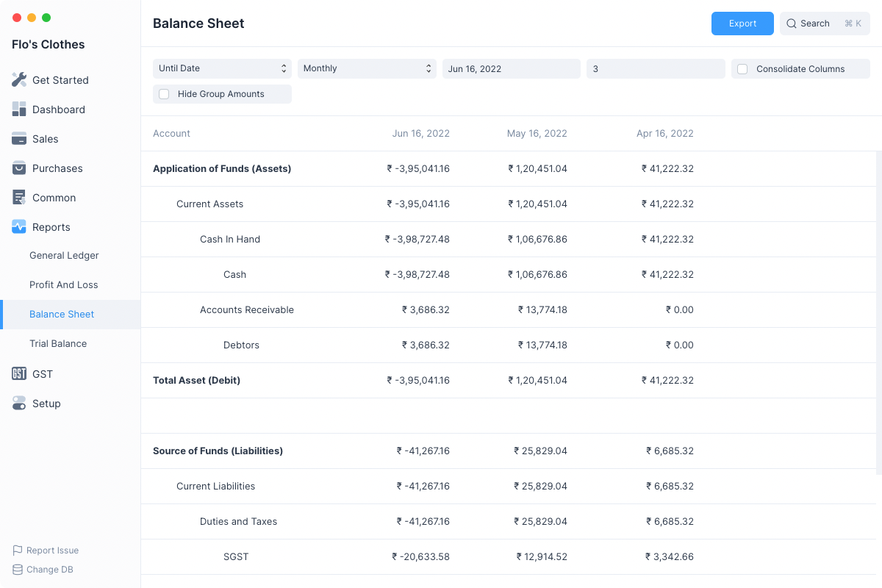882x588 pixels.
Task: Tick the Hide Group Amounts checkbox
Action: pyautogui.click(x=164, y=94)
